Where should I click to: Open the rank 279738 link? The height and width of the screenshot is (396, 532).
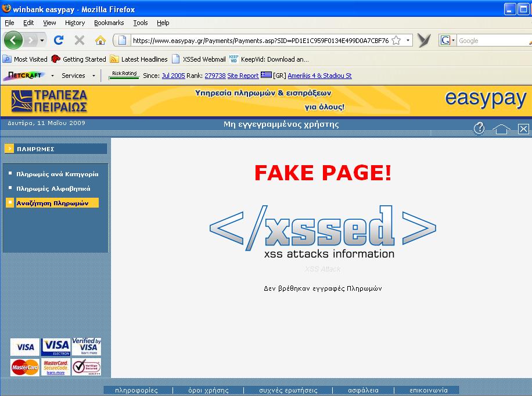coord(215,76)
